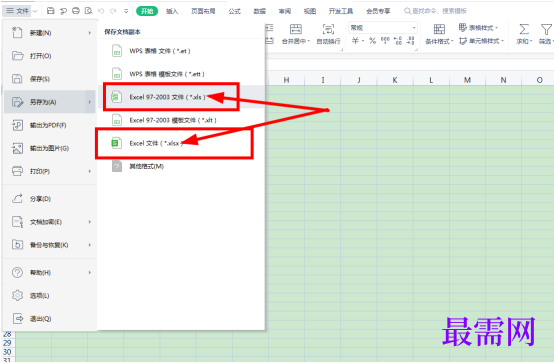The width and height of the screenshot is (554, 363).
Task: Switch to the 插入 ribbon tab
Action: (172, 11)
